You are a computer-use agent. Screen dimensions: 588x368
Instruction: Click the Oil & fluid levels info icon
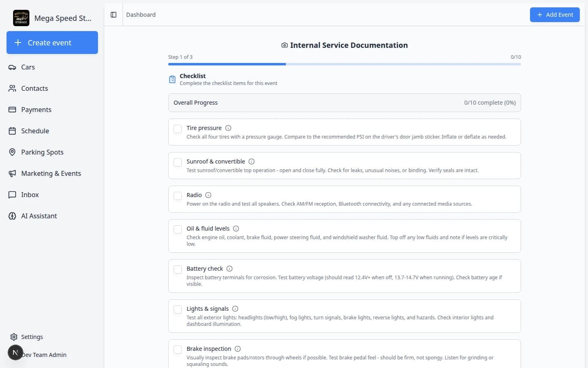(x=236, y=229)
